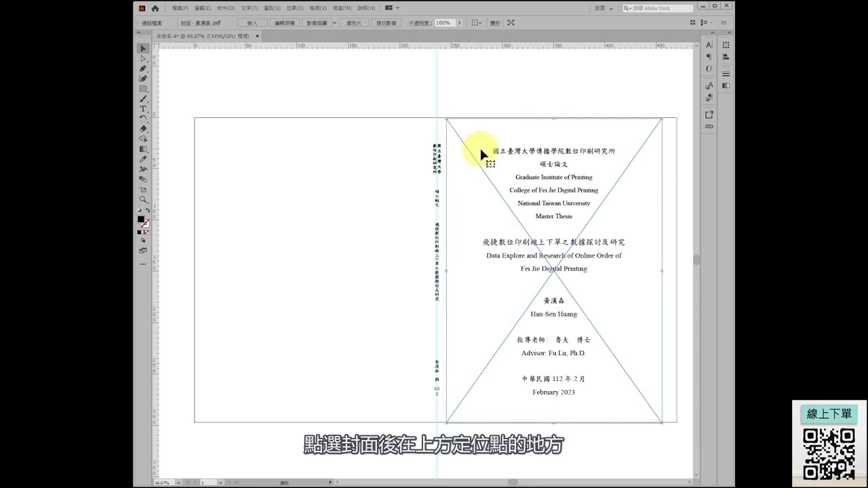Viewport: 868px width, 488px height.
Task: Click the Home icon
Action: pos(155,8)
